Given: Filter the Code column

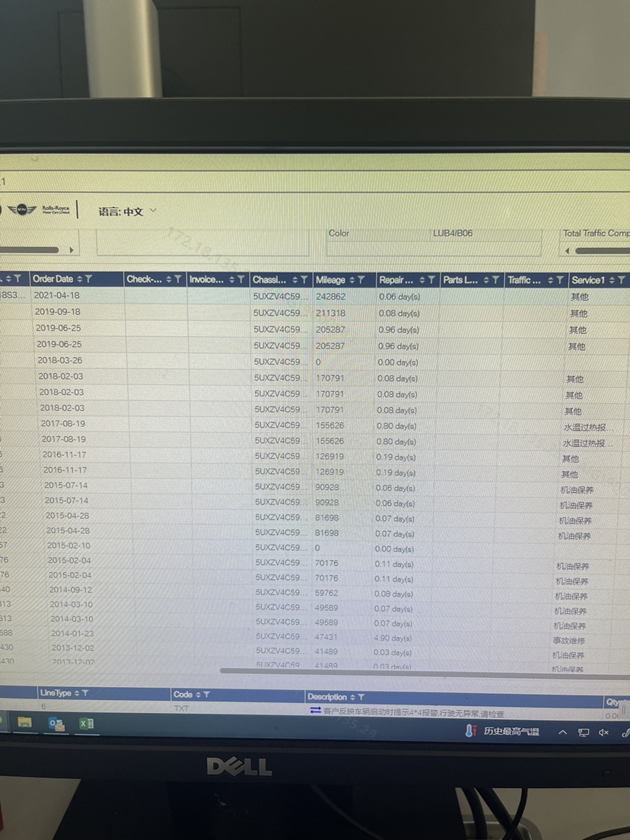Looking at the screenshot, I should coord(207,695).
